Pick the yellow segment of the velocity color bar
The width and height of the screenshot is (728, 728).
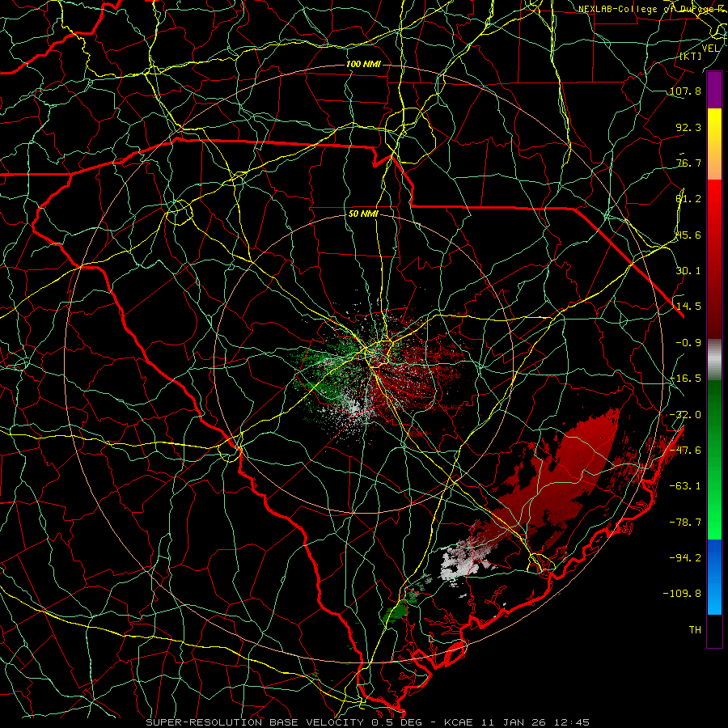[x=714, y=126]
